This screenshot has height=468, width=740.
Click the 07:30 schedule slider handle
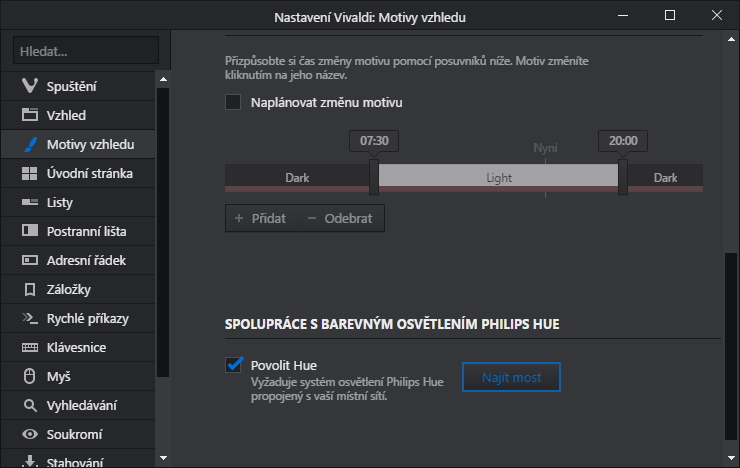[374, 177]
